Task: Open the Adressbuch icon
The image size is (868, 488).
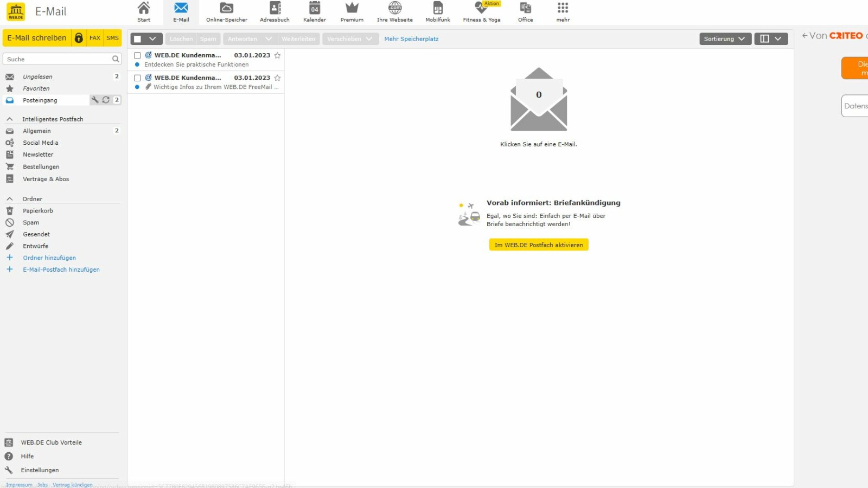Action: point(275,11)
